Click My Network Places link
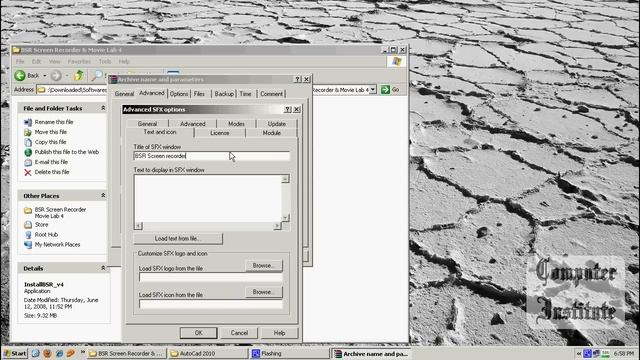 (57, 244)
